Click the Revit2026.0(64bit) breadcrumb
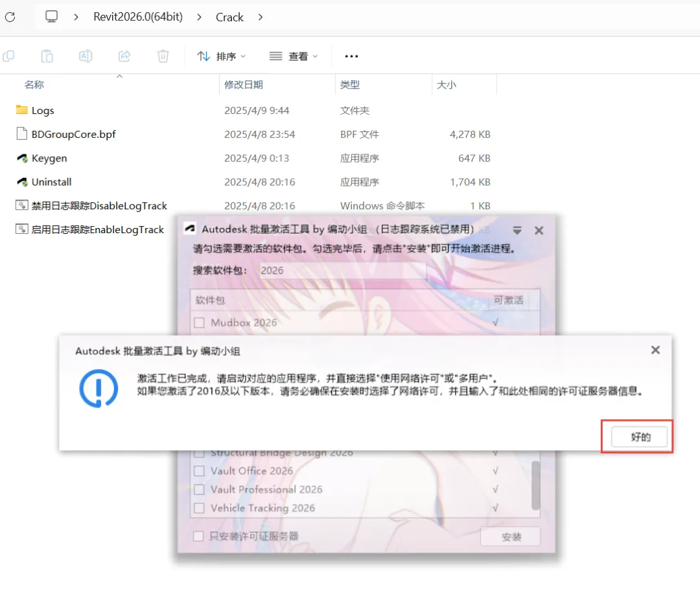Screen dimensions: 700x601 pos(138,17)
